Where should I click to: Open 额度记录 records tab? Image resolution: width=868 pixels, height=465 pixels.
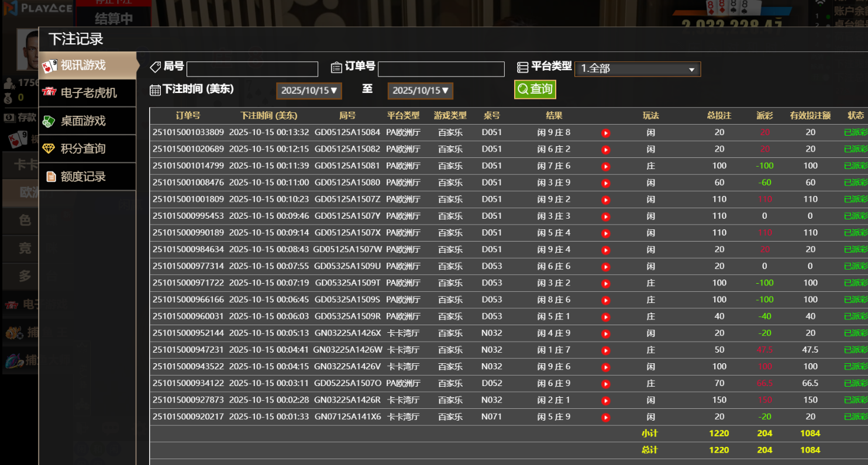point(88,177)
